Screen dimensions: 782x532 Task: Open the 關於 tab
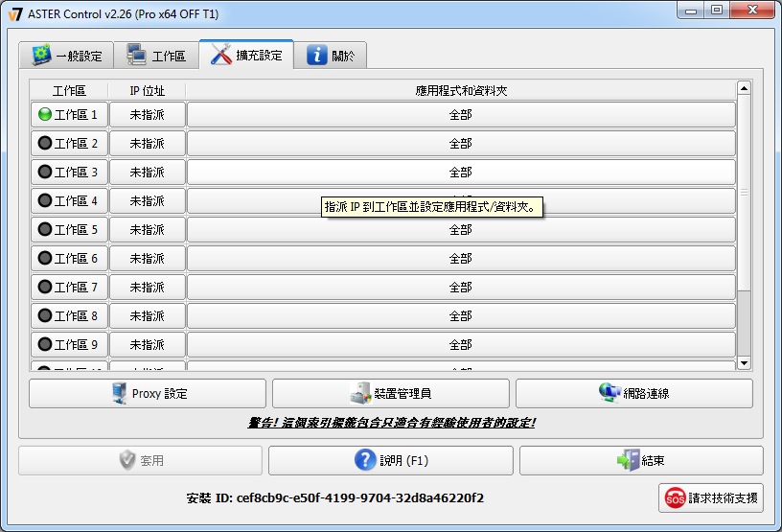[x=331, y=55]
